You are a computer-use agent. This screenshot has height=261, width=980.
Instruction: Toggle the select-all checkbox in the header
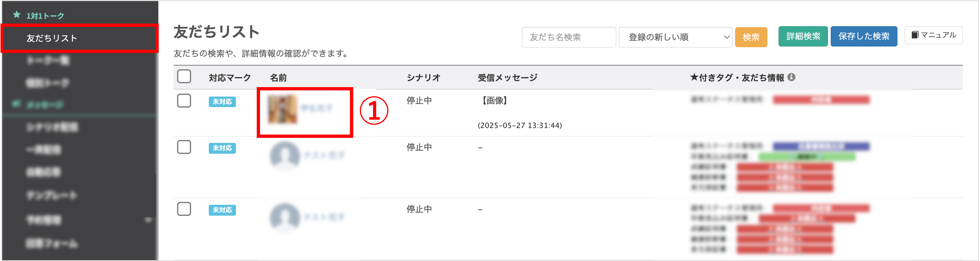(x=184, y=77)
